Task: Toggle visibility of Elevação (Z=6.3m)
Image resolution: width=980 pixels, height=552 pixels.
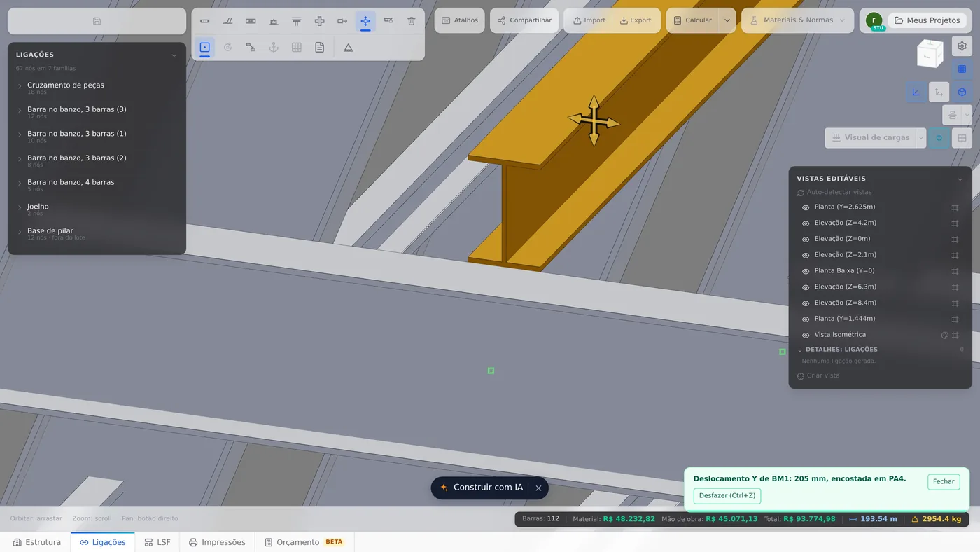Action: click(806, 287)
